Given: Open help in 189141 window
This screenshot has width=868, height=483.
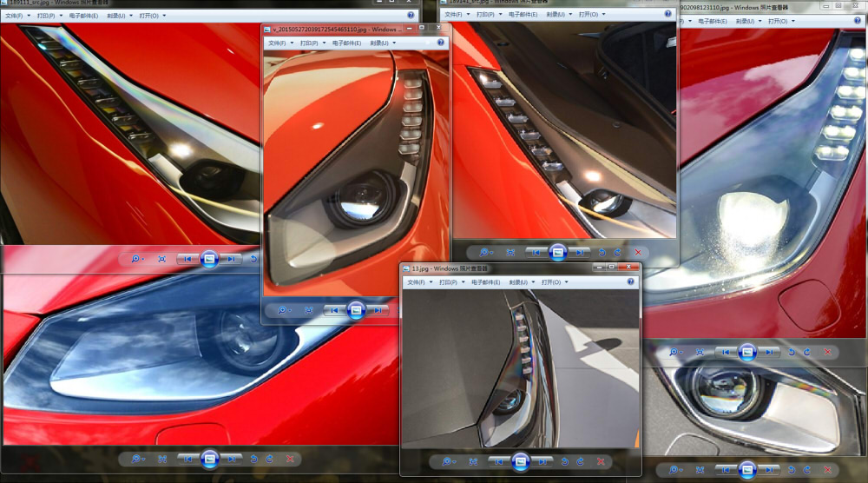Looking at the screenshot, I should click(667, 14).
